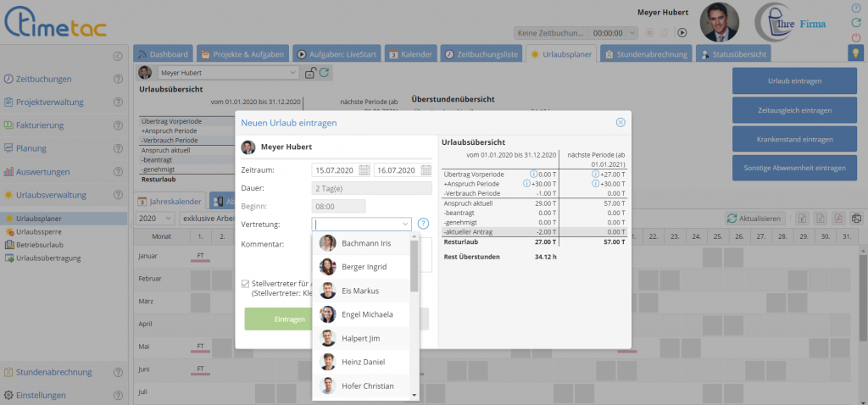Image resolution: width=868 pixels, height=405 pixels.
Task: Click the red power logout icon
Action: (x=855, y=36)
